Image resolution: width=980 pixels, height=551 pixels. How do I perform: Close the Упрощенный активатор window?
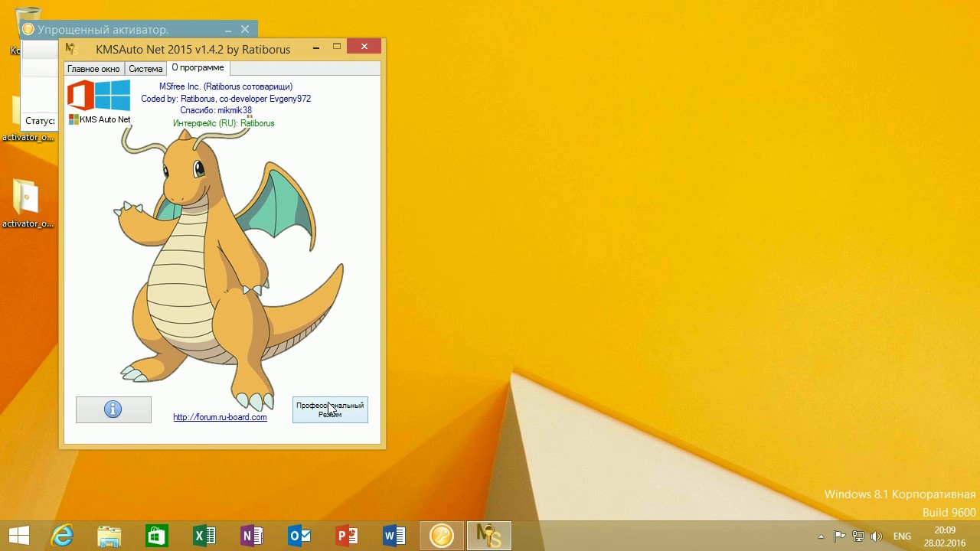[x=245, y=29]
